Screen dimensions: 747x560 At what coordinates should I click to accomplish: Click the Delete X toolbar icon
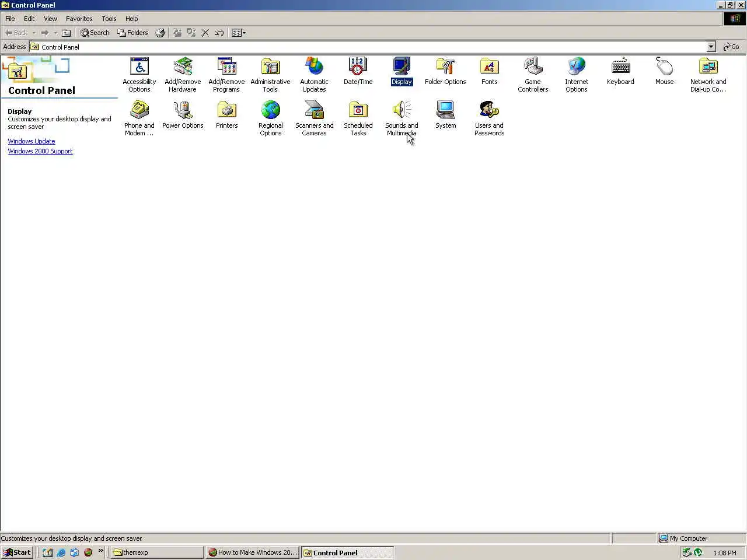[x=205, y=33]
